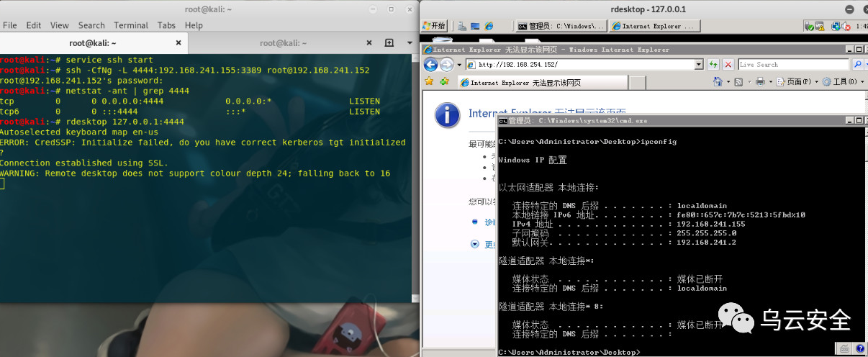Click the Show Desktop quick launch icon
This screenshot has height=357, width=868.
coord(476,26)
